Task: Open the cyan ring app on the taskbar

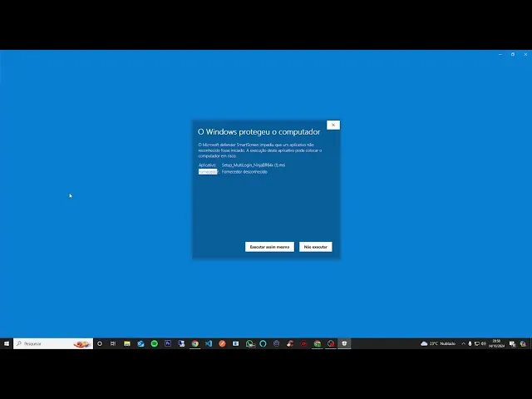Action: pos(263,343)
